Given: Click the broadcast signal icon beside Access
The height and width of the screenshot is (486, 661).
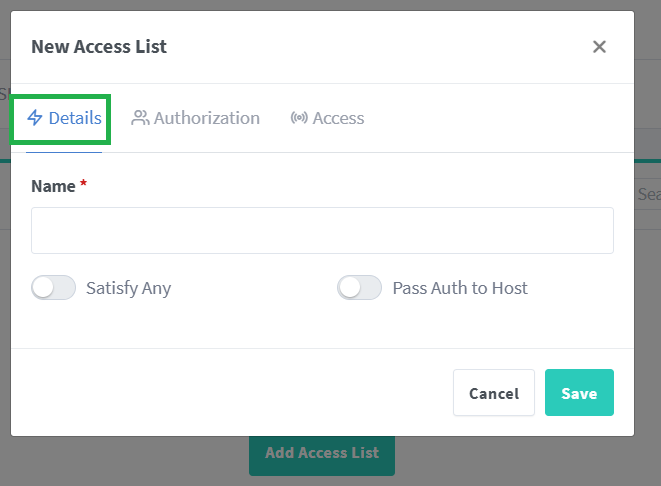Looking at the screenshot, I should 299,118.
